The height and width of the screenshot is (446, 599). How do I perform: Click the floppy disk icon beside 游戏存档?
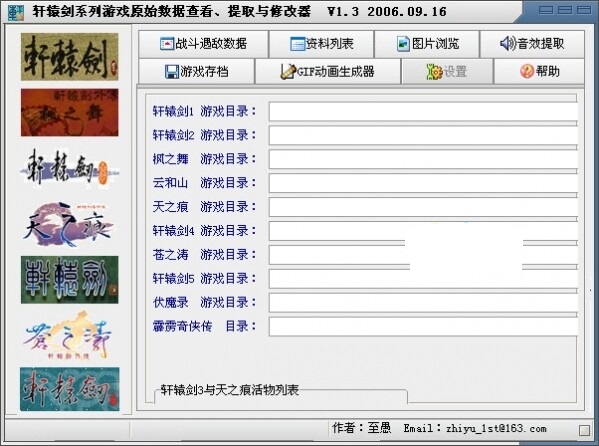[172, 71]
